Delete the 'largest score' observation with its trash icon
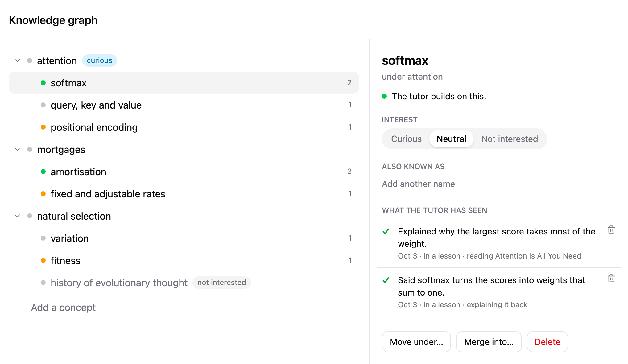The image size is (628, 364). 611,230
